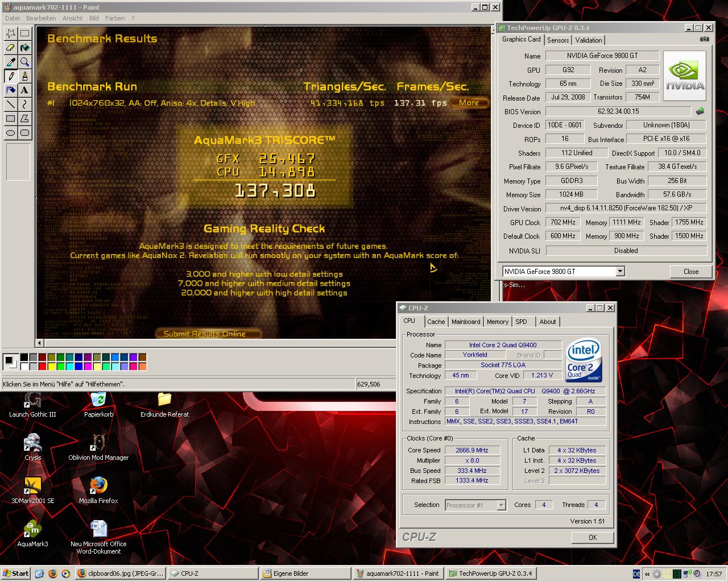
Task: Select the Pencil tool in Paint
Action: (10, 76)
